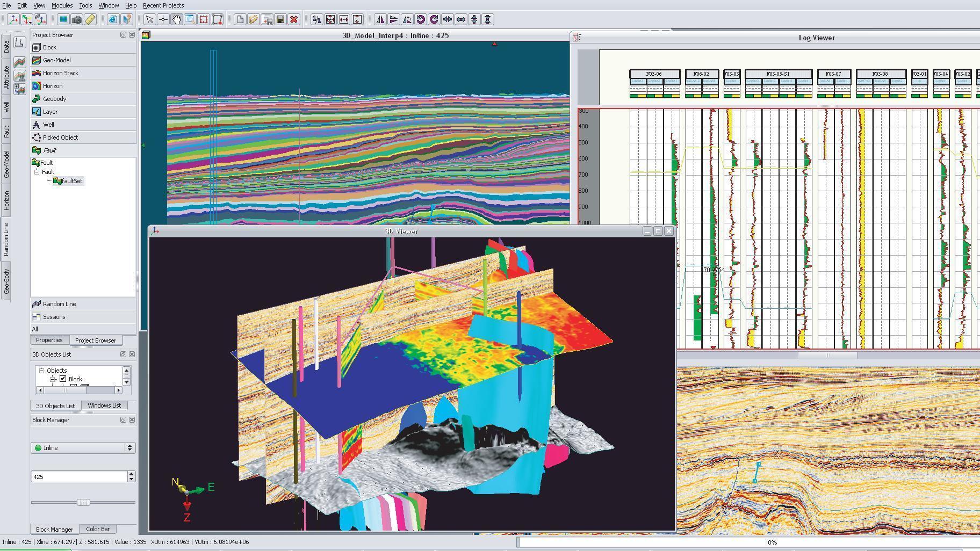
Task: Click the floppy disk save icon
Action: [280, 19]
